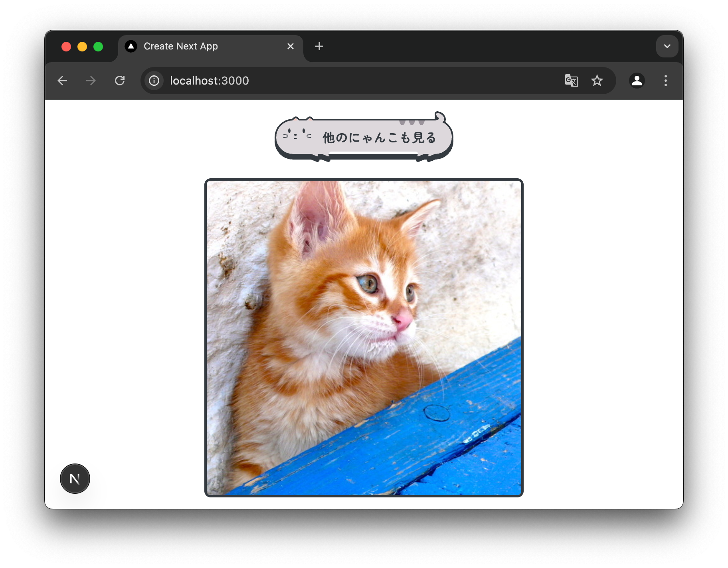The image size is (728, 568).
Task: Open the tab overview chevron
Action: tap(667, 46)
